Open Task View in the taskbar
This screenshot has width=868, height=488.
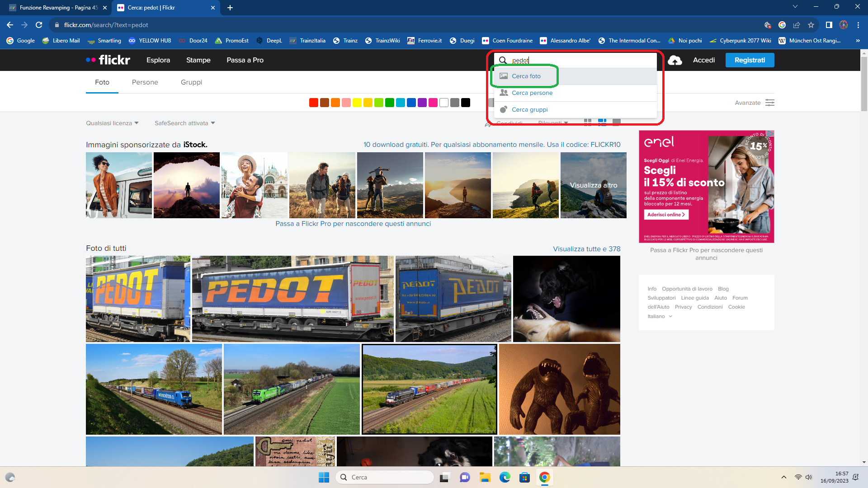[445, 477]
